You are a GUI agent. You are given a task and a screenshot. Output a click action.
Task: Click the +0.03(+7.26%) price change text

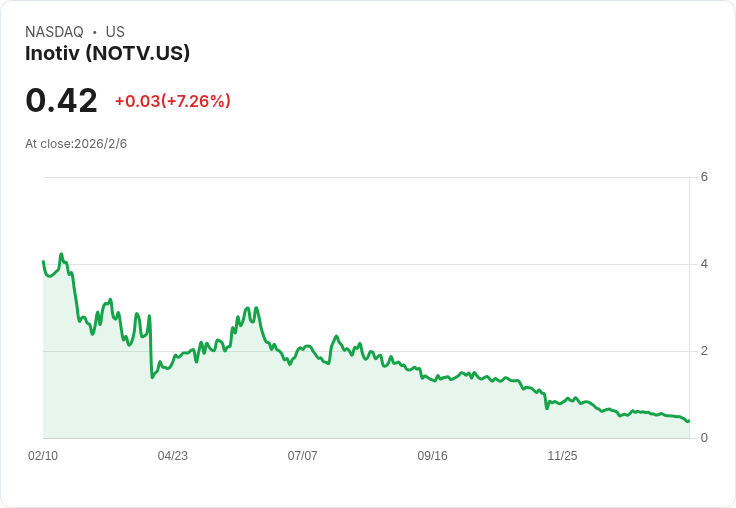(173, 101)
